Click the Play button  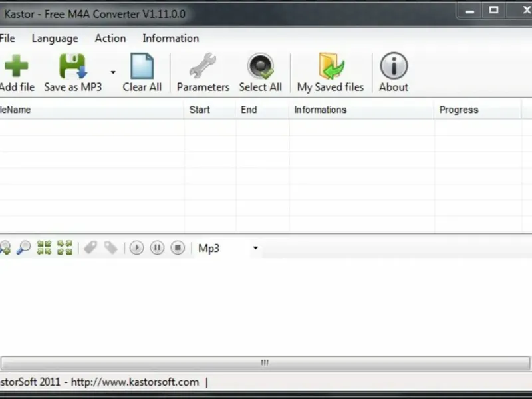point(137,248)
